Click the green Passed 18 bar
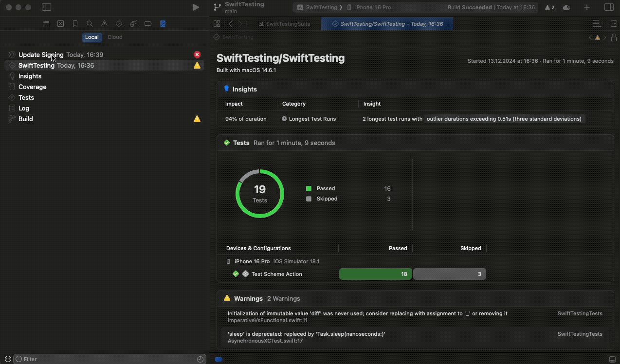Screen dimensions: 620x364 (376, 274)
